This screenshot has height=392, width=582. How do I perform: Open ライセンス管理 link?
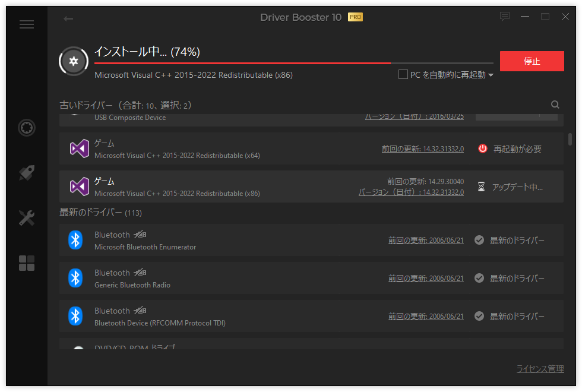coord(540,369)
